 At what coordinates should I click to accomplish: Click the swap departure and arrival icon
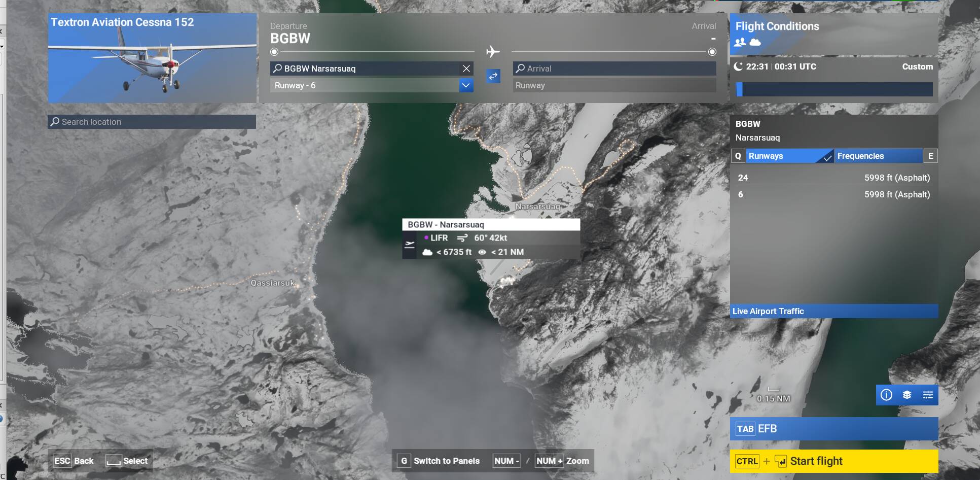[x=493, y=76]
